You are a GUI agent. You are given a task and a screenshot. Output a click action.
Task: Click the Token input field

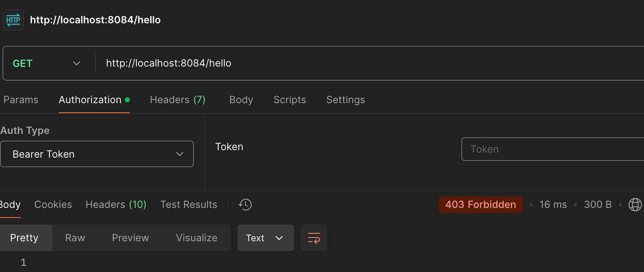point(552,149)
